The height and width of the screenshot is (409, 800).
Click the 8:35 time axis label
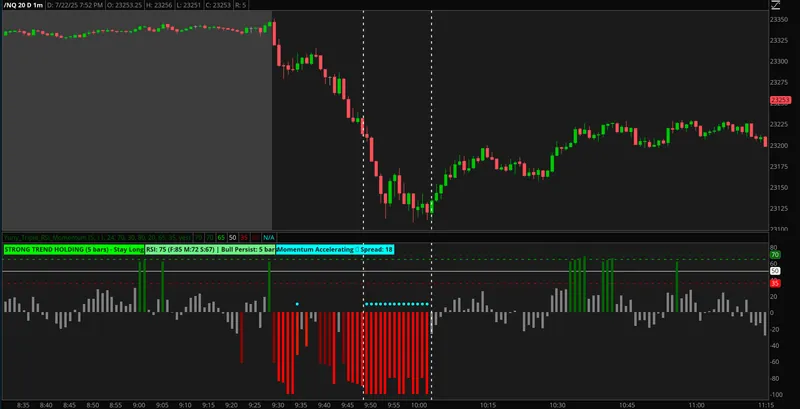click(x=23, y=405)
